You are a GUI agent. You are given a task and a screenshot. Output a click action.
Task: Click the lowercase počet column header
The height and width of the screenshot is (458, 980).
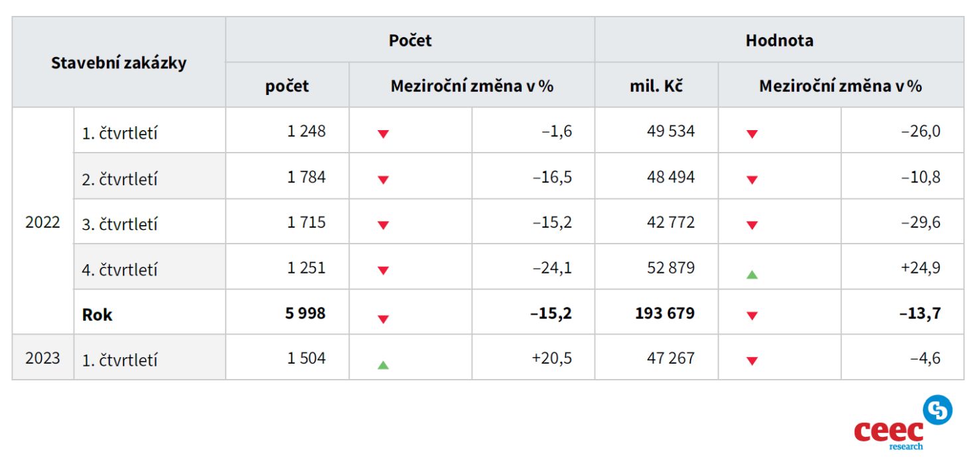click(287, 86)
